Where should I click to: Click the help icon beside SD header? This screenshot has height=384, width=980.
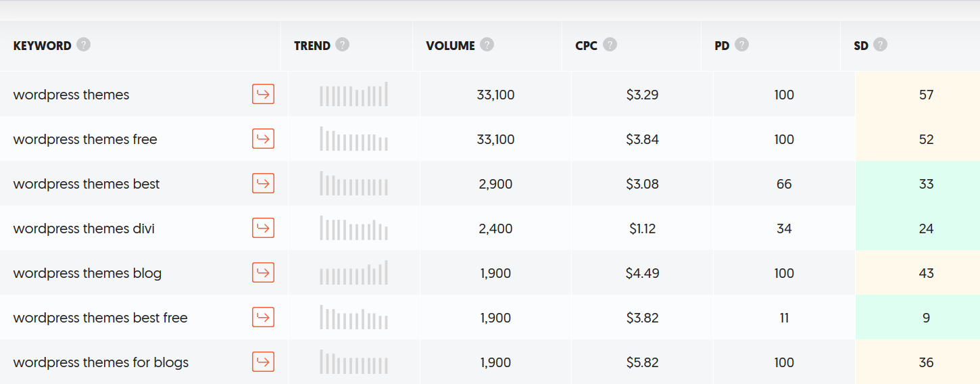tap(881, 45)
